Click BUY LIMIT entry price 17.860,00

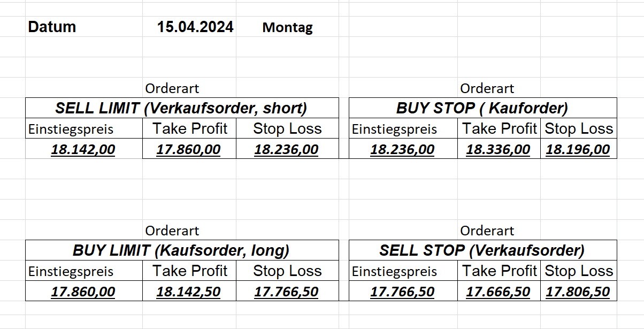(x=83, y=292)
